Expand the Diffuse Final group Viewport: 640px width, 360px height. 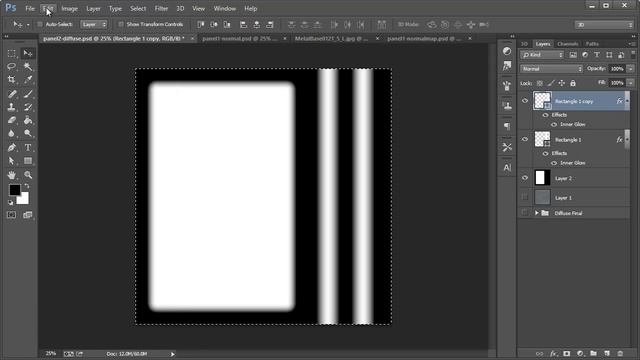point(537,213)
